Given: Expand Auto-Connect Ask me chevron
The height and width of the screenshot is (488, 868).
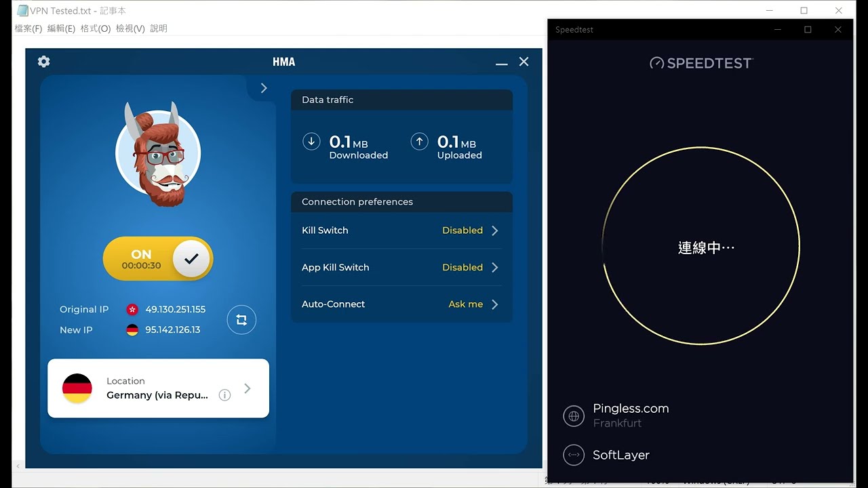Looking at the screenshot, I should click(x=495, y=304).
